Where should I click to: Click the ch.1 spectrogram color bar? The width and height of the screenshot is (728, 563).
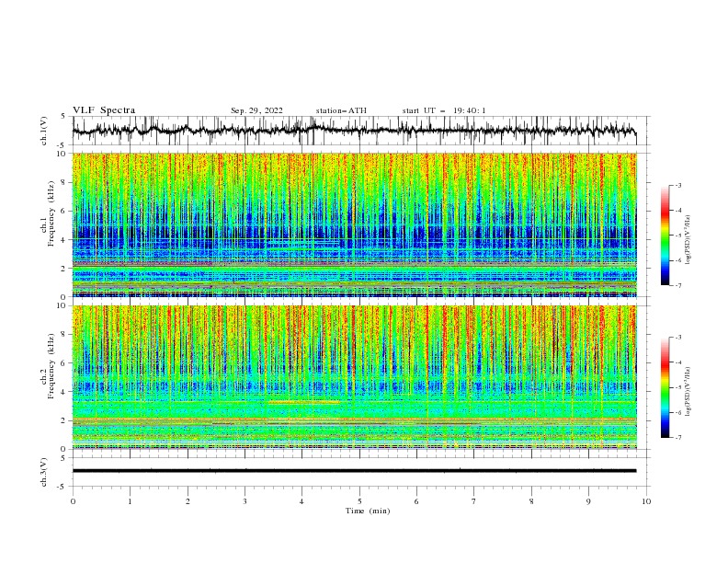[665, 236]
